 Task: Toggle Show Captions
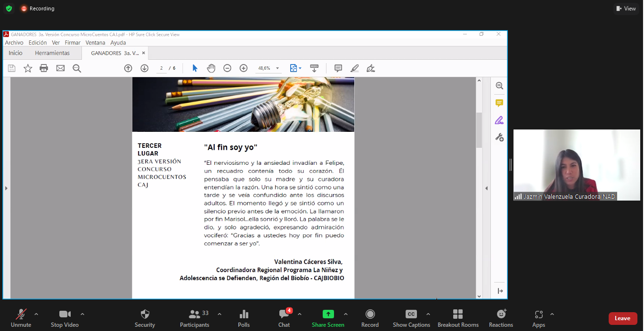point(411,318)
